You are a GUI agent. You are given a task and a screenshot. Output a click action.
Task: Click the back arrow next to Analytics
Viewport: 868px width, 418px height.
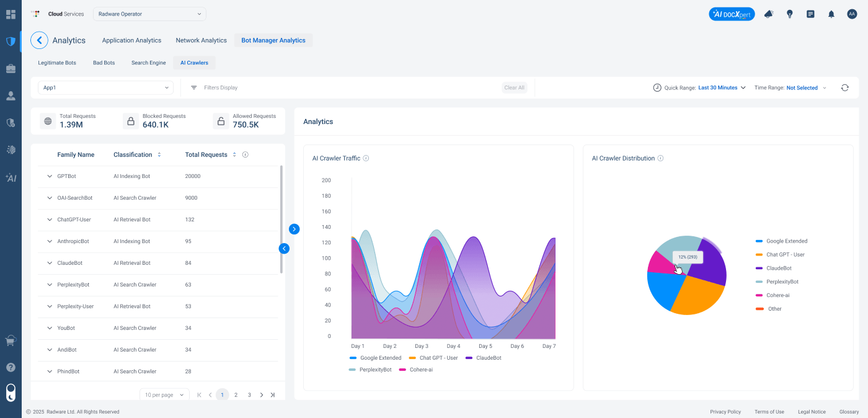tap(39, 40)
